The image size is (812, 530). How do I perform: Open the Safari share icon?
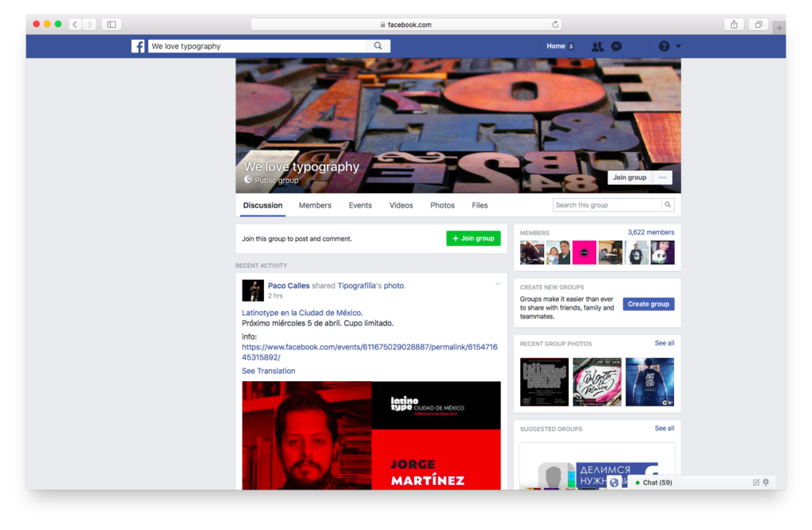point(733,25)
